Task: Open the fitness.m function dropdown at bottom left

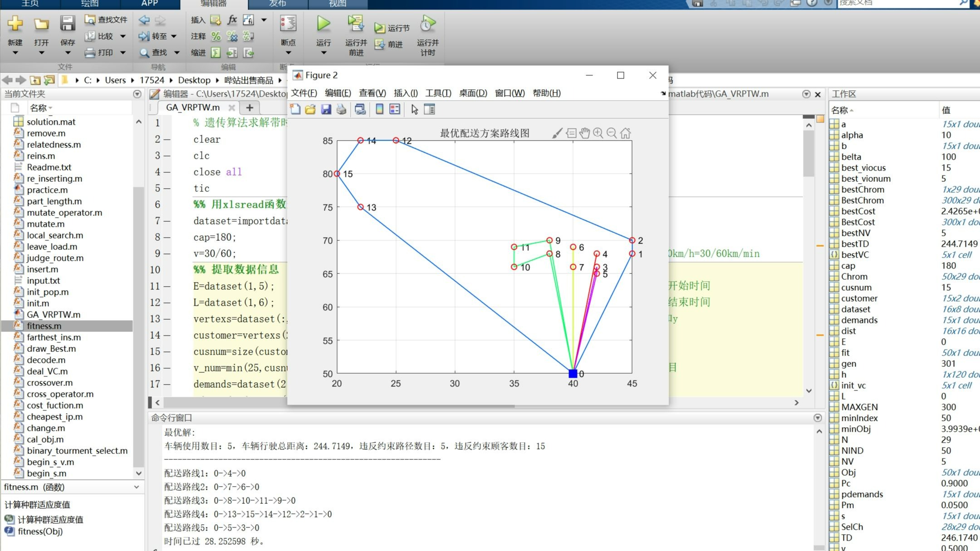Action: point(137,487)
